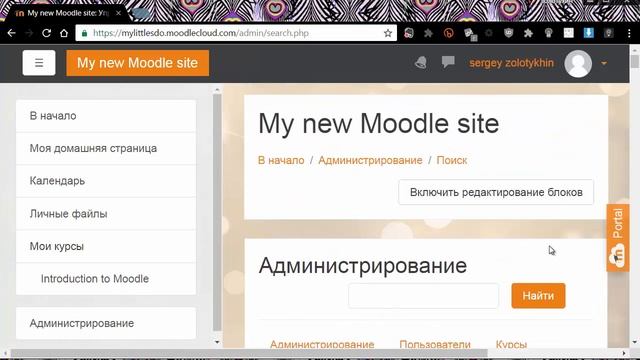Image resolution: width=640 pixels, height=360 pixels.
Task: Click the address bar URL field
Action: [x=236, y=33]
